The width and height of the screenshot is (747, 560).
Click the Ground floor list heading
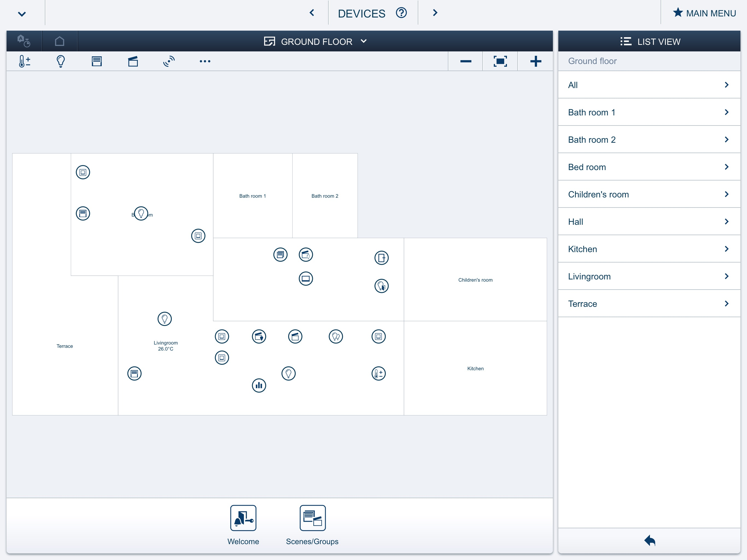click(x=592, y=61)
